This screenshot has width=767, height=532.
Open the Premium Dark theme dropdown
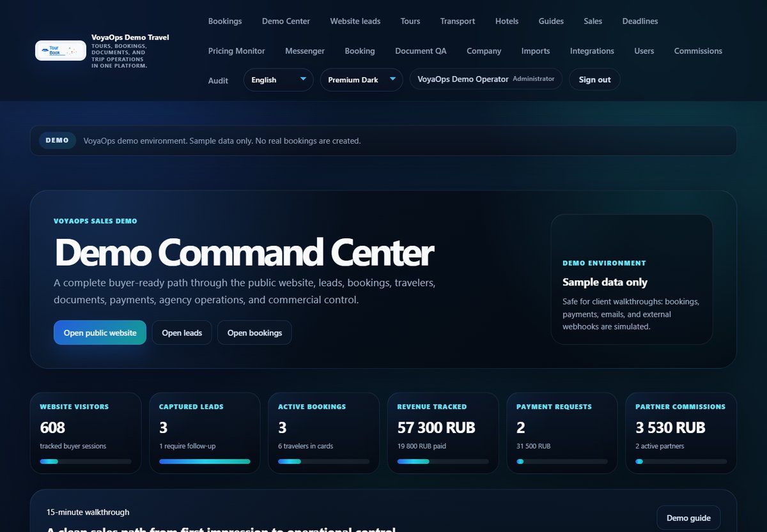(362, 80)
